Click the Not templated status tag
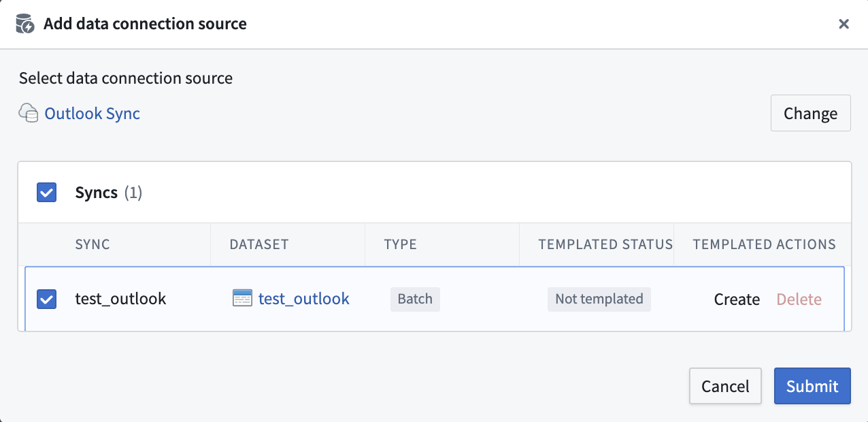The height and width of the screenshot is (422, 868). tap(599, 299)
